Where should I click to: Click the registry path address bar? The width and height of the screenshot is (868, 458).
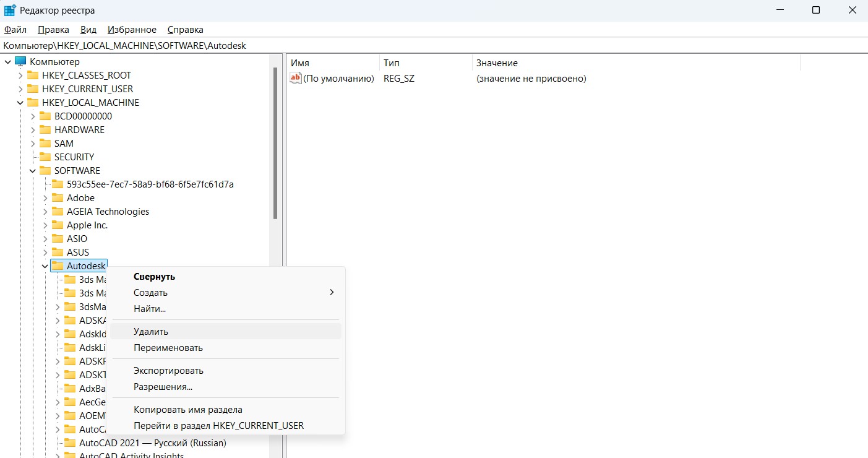[x=433, y=46]
